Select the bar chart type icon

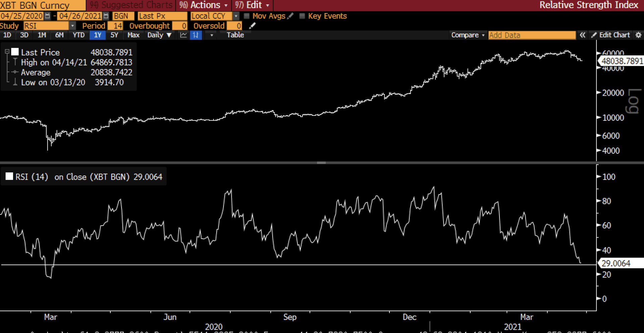tap(196, 35)
